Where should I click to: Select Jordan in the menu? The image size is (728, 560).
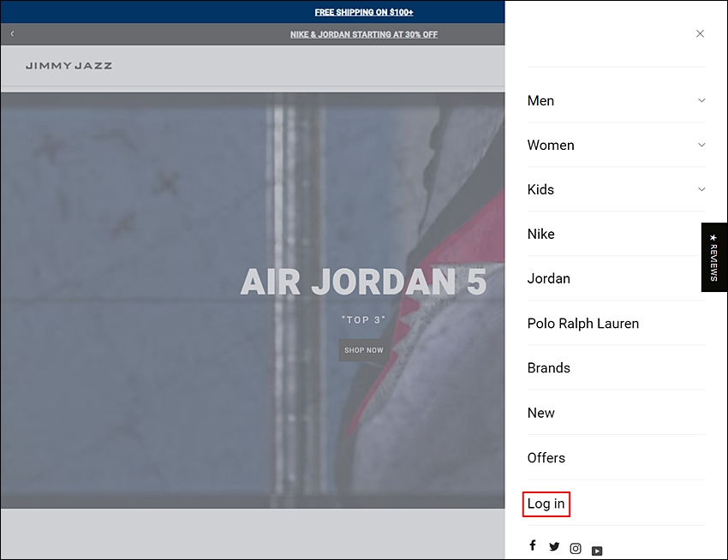tap(548, 278)
